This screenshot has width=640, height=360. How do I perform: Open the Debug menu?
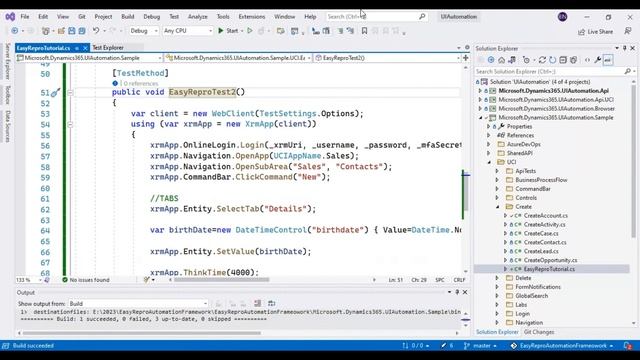pyautogui.click(x=151, y=17)
